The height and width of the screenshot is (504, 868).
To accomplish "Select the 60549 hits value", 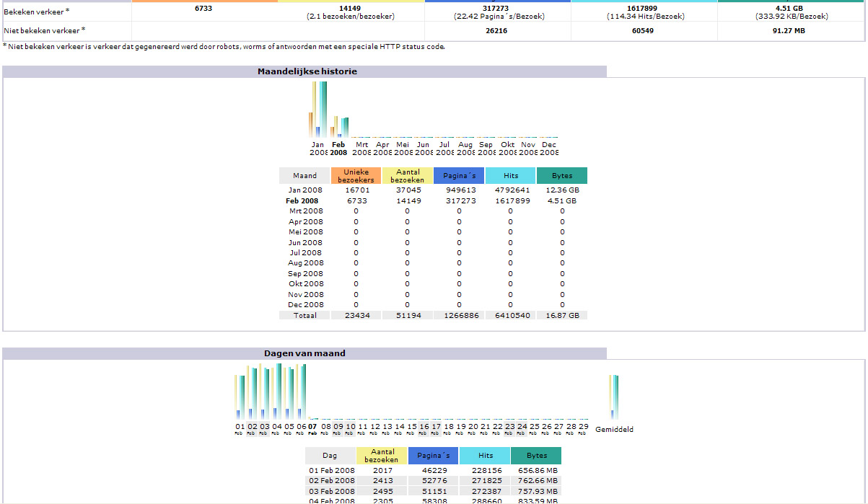I will coord(644,31).
